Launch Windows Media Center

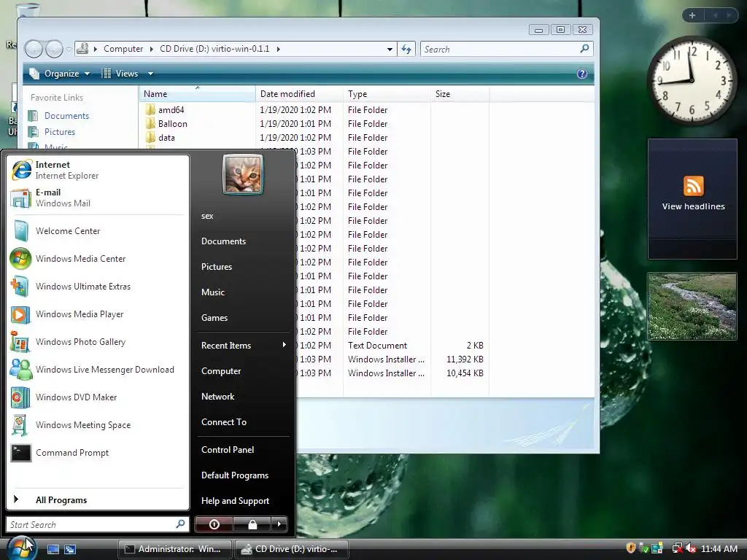(98, 259)
